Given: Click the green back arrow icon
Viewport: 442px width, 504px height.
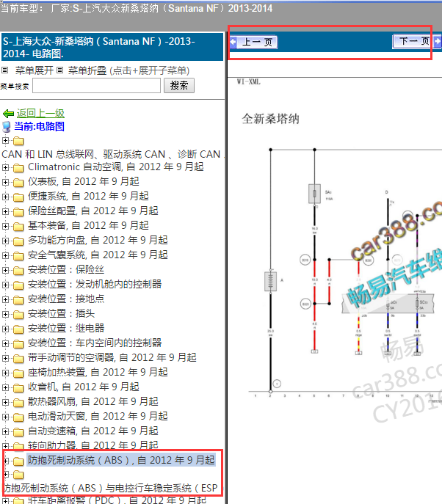Looking at the screenshot, I should (8, 114).
